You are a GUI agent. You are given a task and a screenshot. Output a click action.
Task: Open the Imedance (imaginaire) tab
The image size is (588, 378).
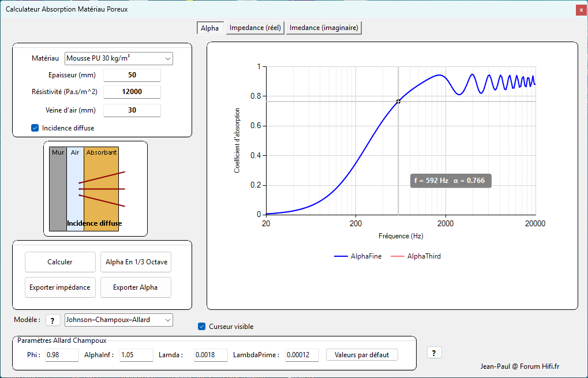[324, 28]
